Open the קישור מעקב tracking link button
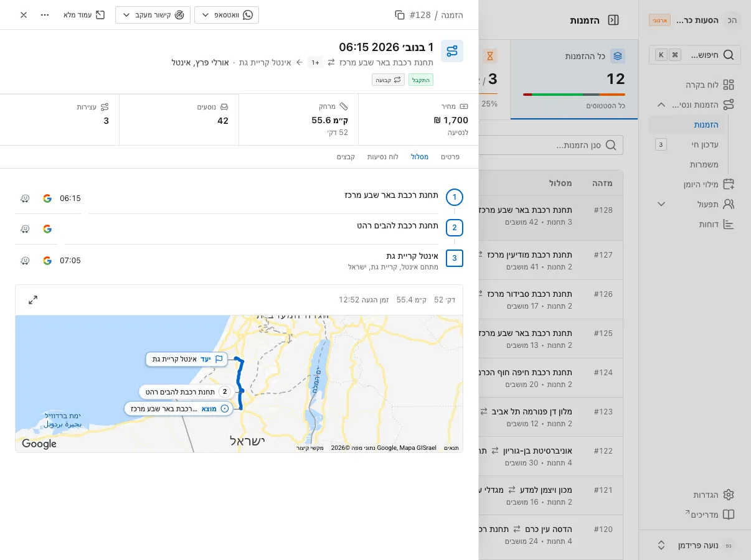The width and height of the screenshot is (751, 560). tap(153, 15)
